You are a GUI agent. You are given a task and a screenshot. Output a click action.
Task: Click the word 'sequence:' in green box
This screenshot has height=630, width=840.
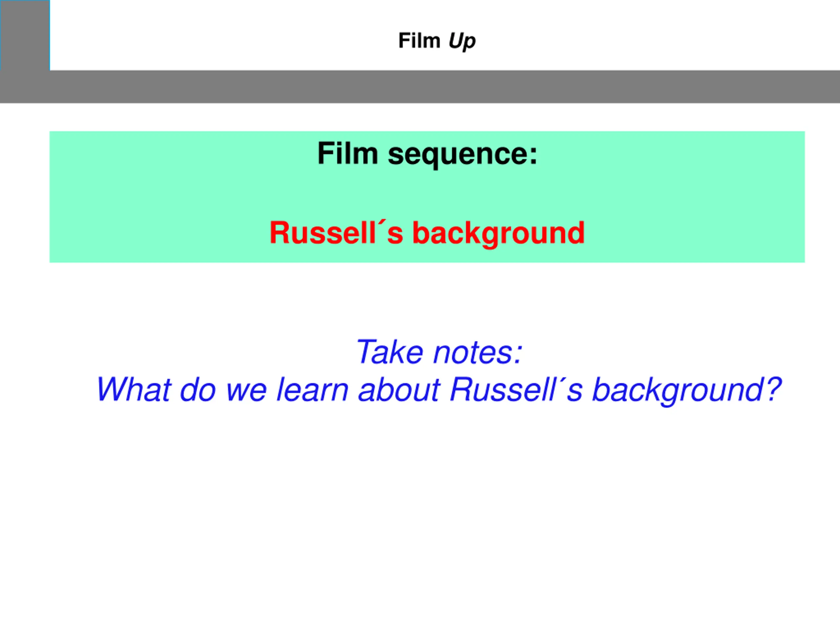point(463,155)
